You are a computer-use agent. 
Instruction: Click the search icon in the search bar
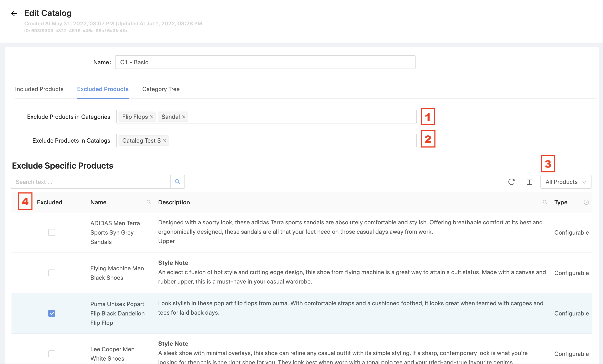(177, 182)
